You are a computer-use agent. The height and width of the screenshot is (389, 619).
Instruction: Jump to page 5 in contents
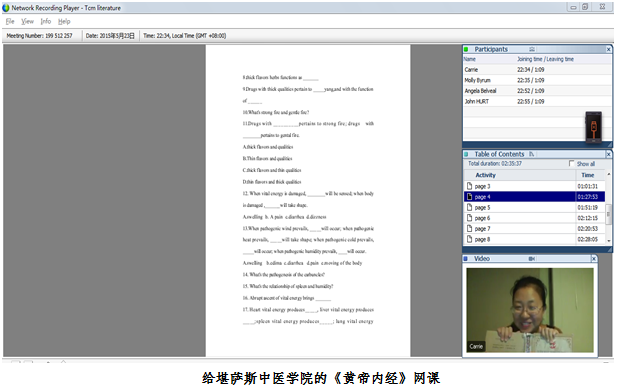coord(534,207)
